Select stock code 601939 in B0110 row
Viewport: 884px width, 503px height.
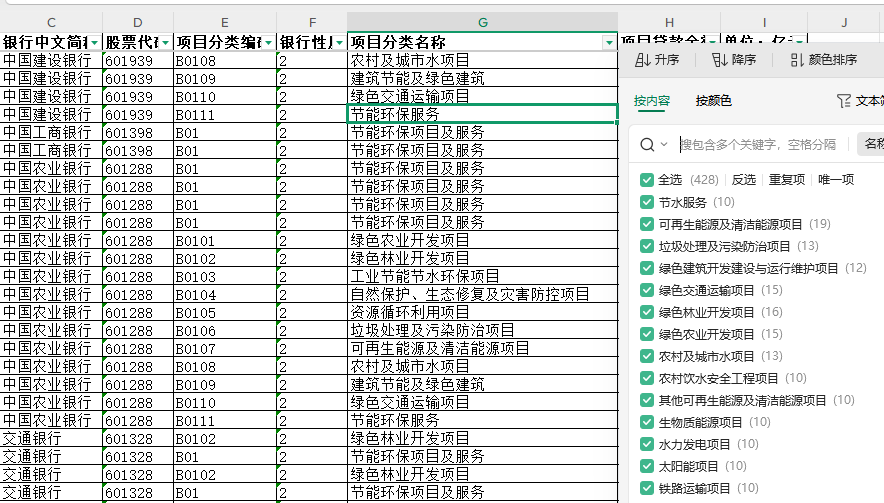coord(138,96)
